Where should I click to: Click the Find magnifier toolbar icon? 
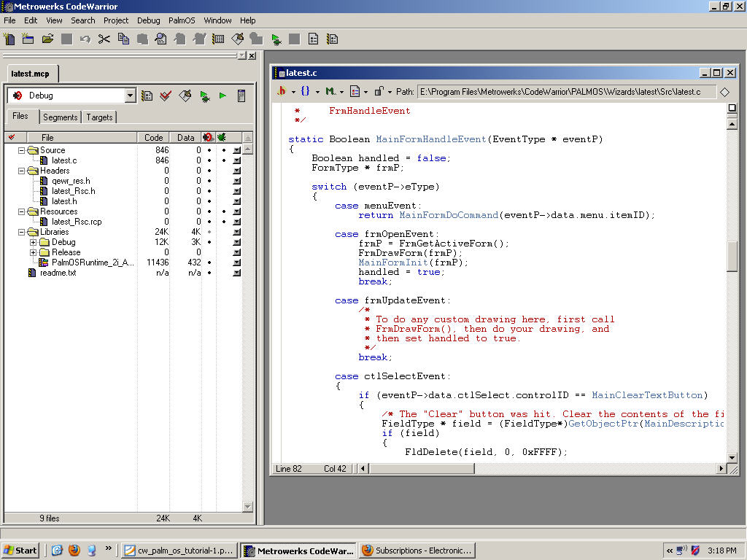click(x=161, y=39)
